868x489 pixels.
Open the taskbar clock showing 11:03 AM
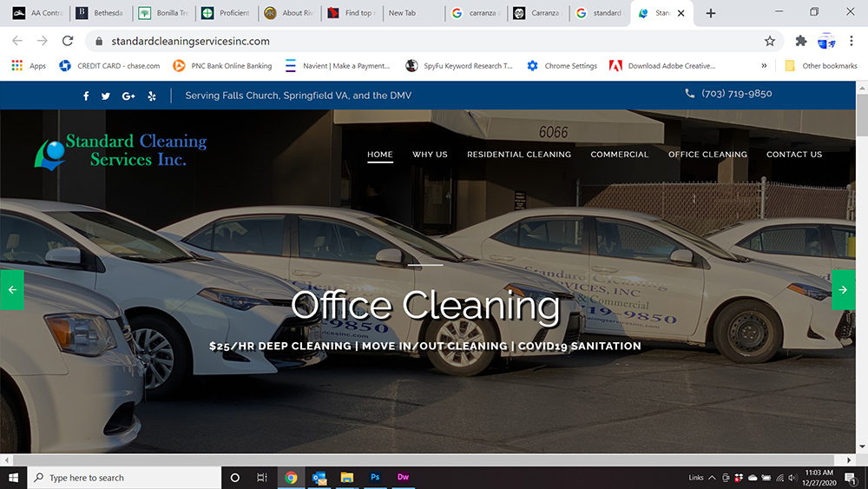(x=819, y=478)
